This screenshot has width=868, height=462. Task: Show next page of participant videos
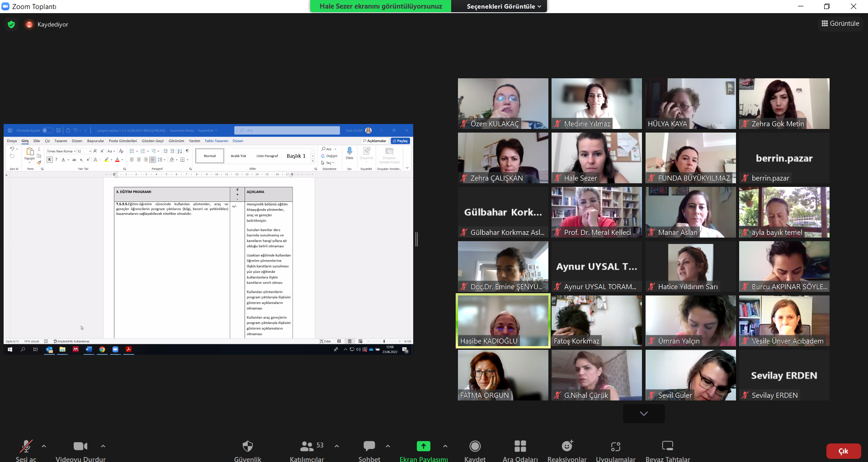644,414
